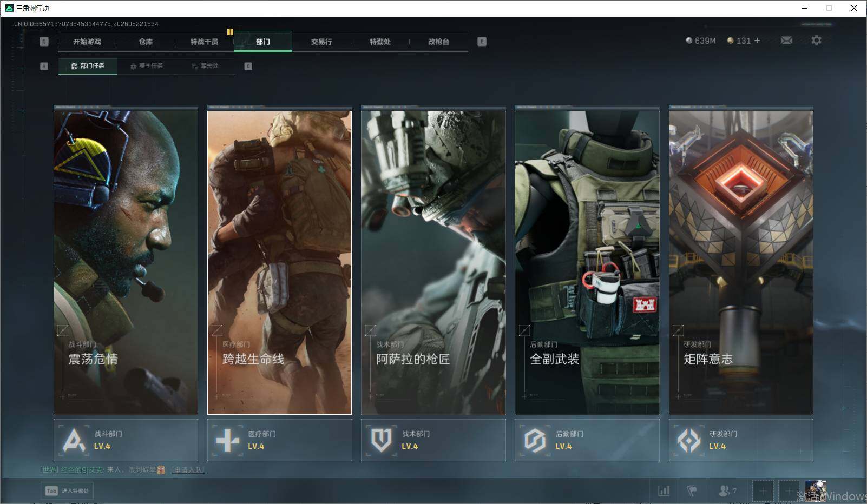Screen dimensions: 867x504
Task: Click the gold coin icon next to 131
Action: [x=730, y=41]
